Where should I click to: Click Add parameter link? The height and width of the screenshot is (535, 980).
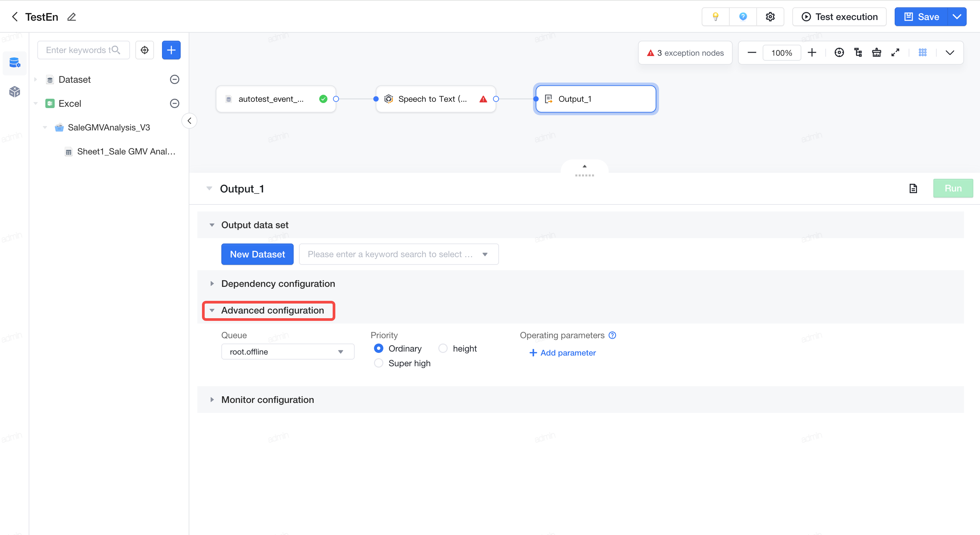point(562,353)
